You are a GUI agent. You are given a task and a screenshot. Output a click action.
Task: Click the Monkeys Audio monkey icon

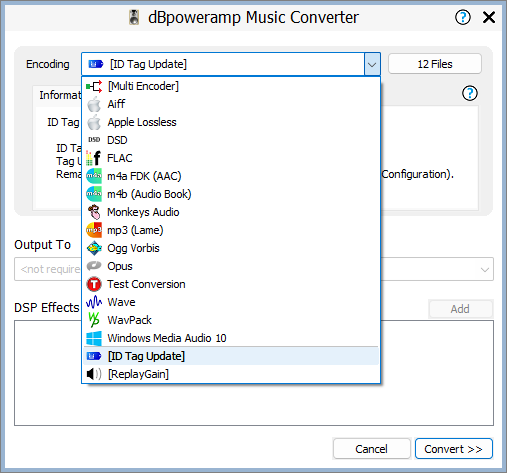click(x=94, y=212)
